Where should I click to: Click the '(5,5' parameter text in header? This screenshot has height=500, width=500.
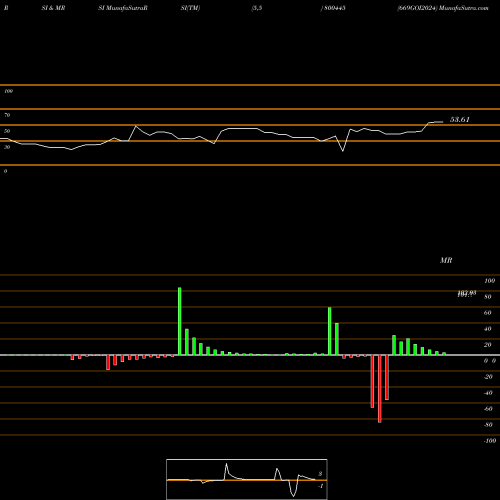pyautogui.click(x=257, y=8)
